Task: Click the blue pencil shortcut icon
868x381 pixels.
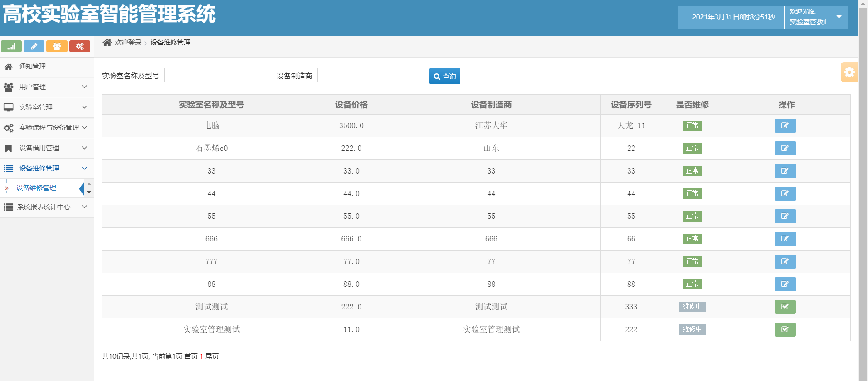Action: click(x=34, y=46)
